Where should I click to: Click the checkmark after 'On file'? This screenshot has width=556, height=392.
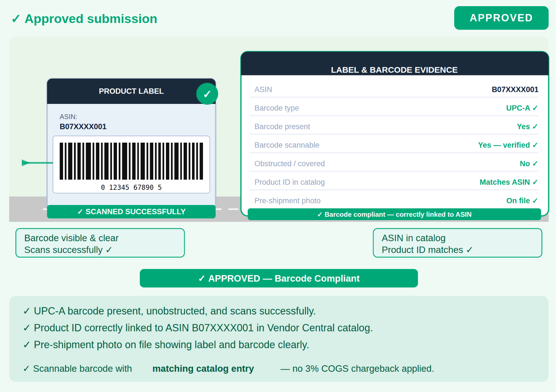coord(535,201)
